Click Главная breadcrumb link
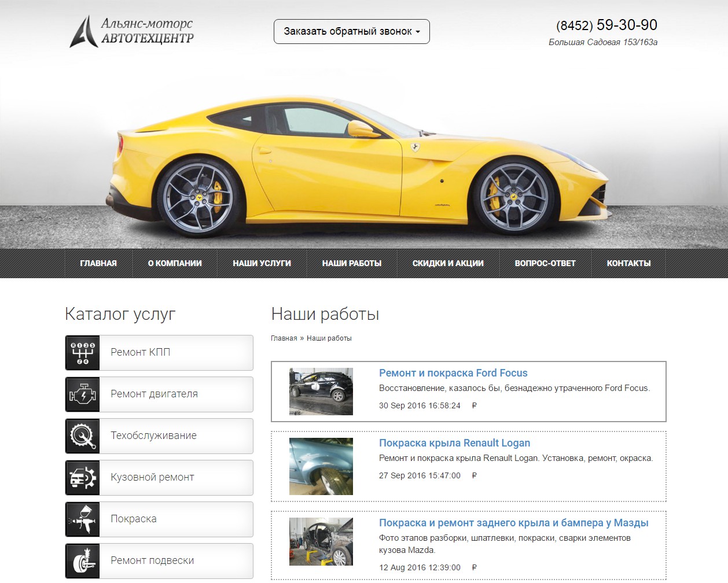The width and height of the screenshot is (728, 583). 284,338
